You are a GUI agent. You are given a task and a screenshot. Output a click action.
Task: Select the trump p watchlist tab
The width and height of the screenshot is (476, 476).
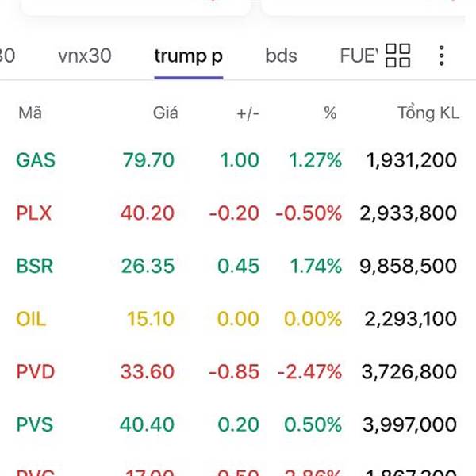(x=189, y=56)
